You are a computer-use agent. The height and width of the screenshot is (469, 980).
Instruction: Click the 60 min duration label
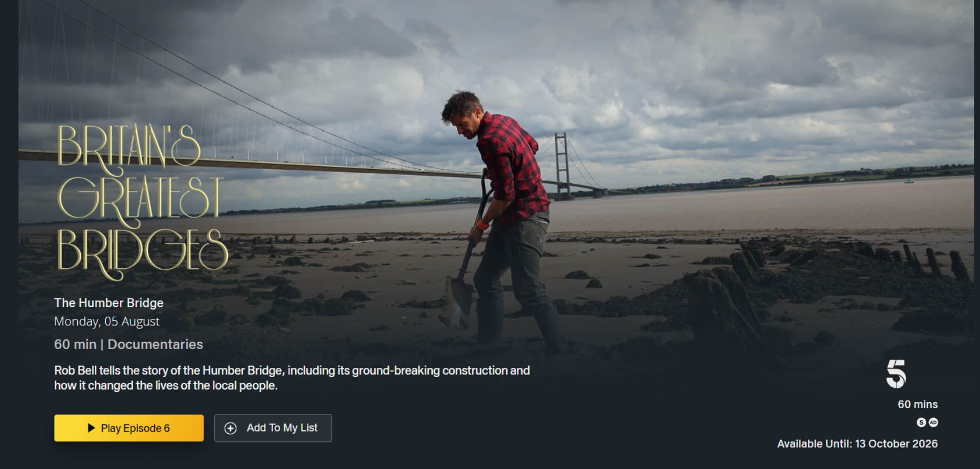coord(76,344)
